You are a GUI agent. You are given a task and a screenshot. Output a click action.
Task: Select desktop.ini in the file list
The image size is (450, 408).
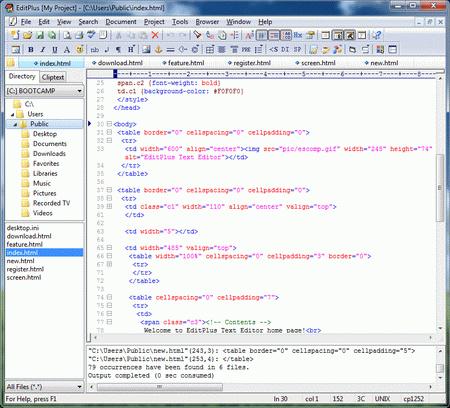pos(23,228)
